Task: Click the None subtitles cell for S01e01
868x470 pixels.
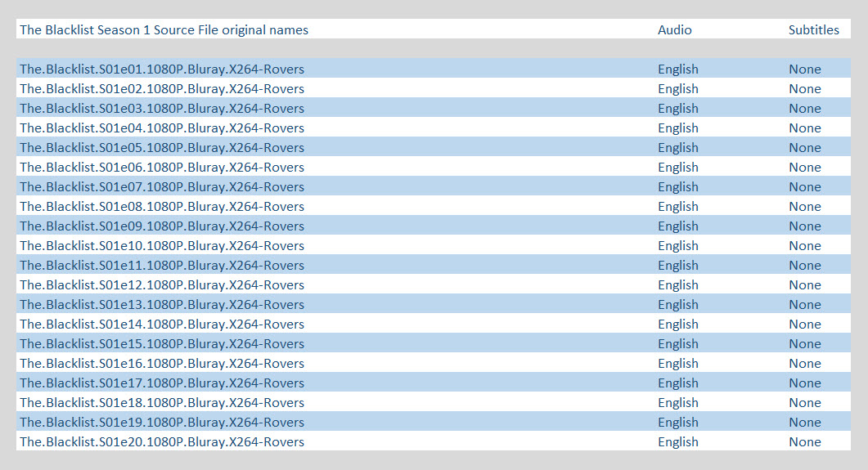Action: pos(805,69)
